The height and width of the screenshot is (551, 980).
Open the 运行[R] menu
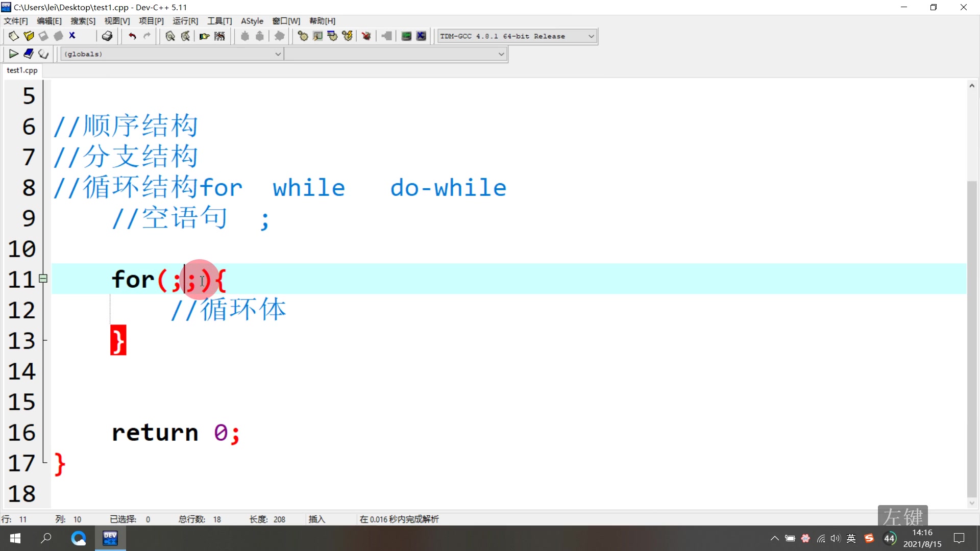coord(185,21)
